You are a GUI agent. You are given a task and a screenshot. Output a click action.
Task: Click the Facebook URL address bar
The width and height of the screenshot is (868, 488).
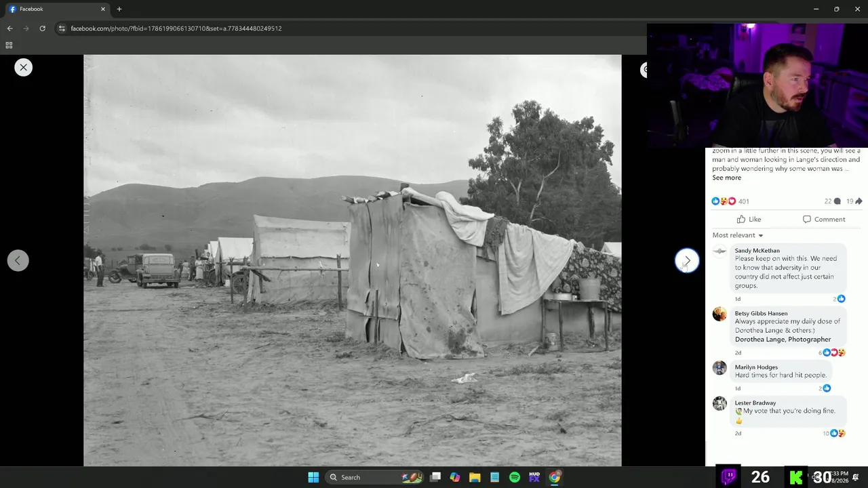pos(176,28)
